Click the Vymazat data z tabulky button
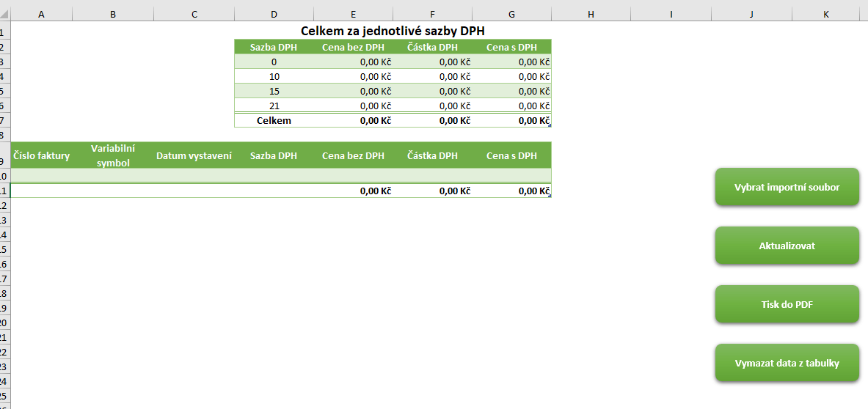 [x=787, y=363]
